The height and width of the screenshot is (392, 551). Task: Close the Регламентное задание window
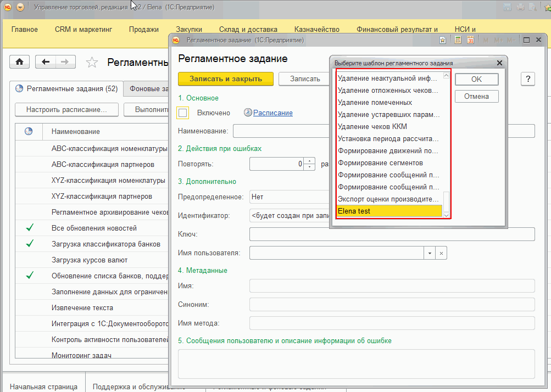click(x=538, y=40)
